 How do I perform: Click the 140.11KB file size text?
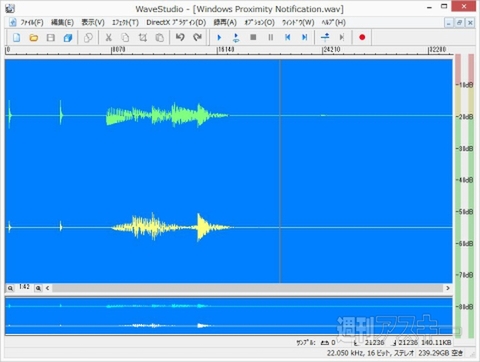436,343
